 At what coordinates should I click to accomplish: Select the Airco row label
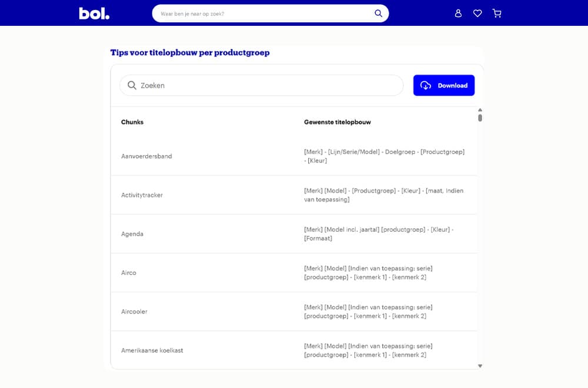pos(129,273)
